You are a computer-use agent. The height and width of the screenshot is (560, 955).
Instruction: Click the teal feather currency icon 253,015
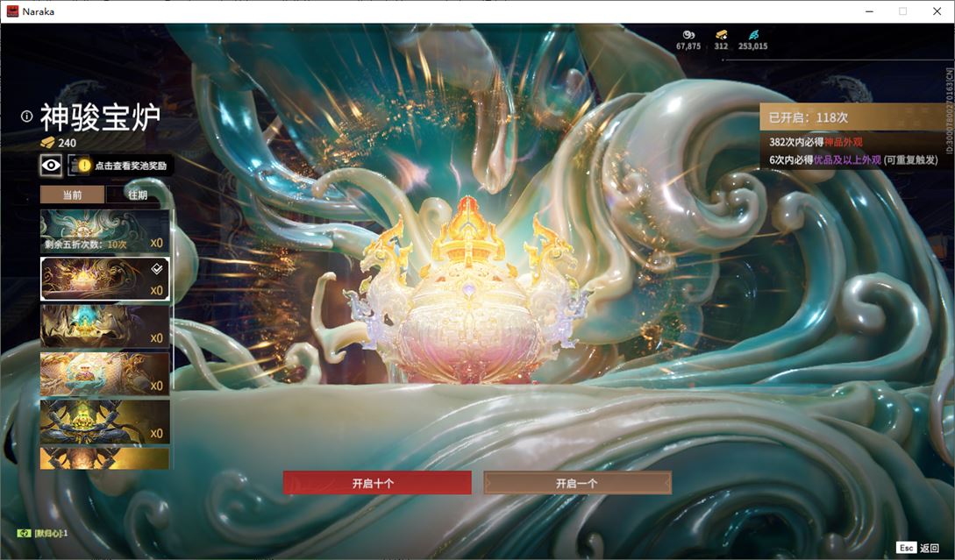point(752,35)
